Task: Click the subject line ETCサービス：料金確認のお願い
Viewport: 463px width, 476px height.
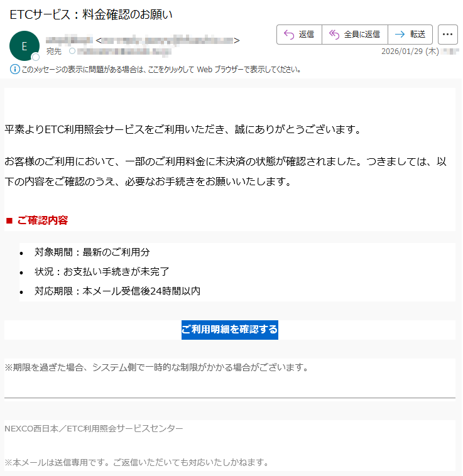Action: click(x=91, y=14)
